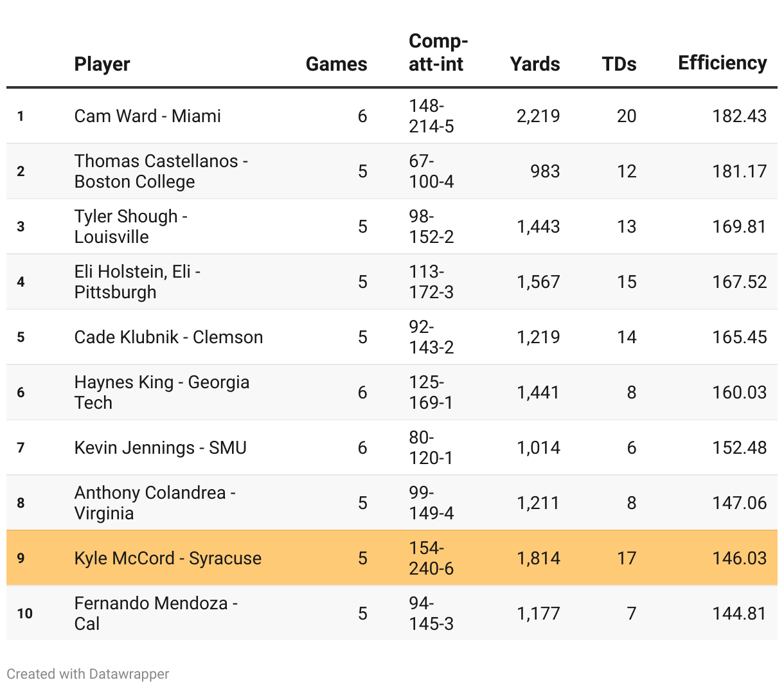This screenshot has width=784, height=689.
Task: Click the 182.43 efficiency value
Action: coord(739,116)
